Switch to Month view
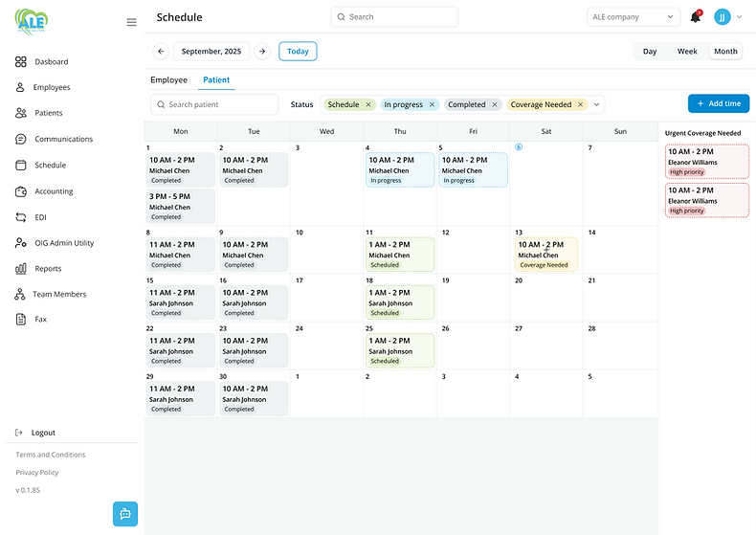The width and height of the screenshot is (756, 535). point(725,51)
